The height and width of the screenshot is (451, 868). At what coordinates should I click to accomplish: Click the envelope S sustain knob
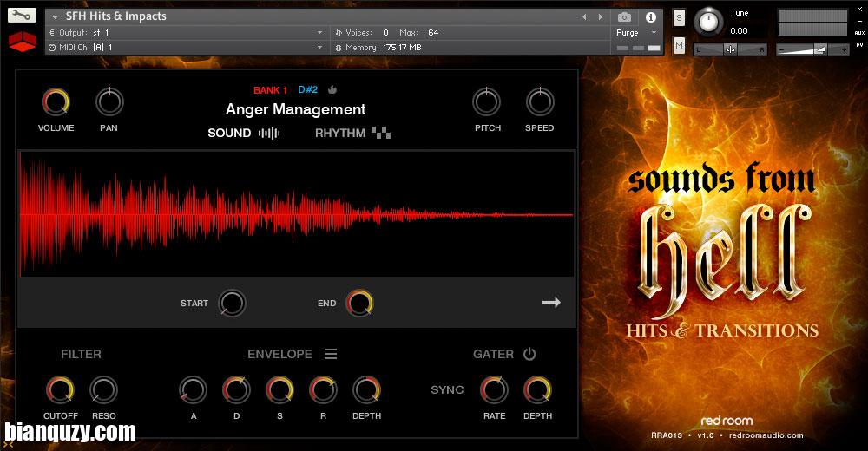[279, 389]
